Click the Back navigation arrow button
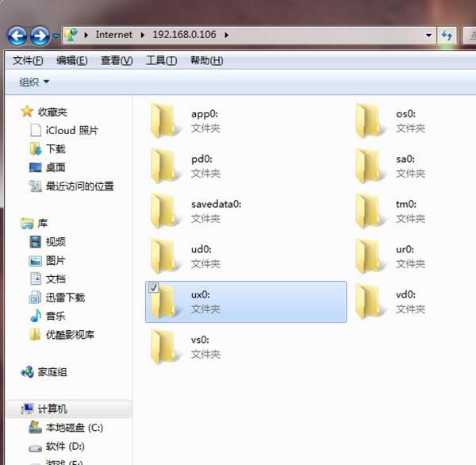The height and width of the screenshot is (465, 476). pyautogui.click(x=17, y=36)
